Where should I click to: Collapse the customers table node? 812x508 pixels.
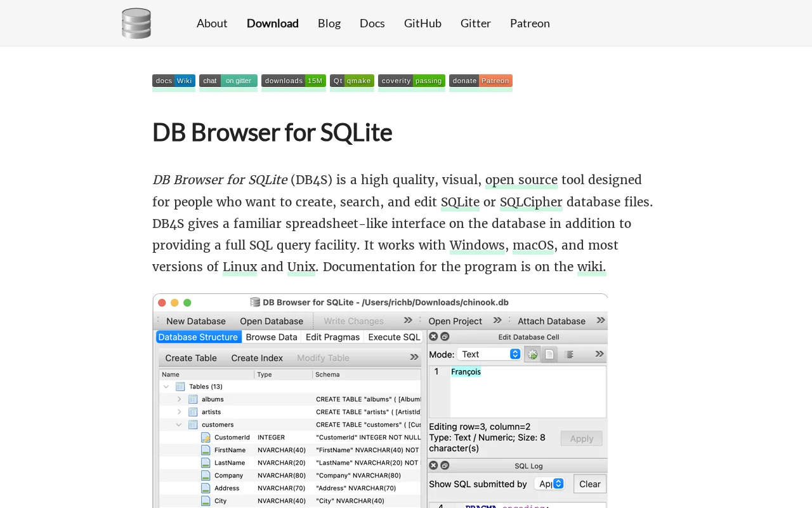click(179, 425)
